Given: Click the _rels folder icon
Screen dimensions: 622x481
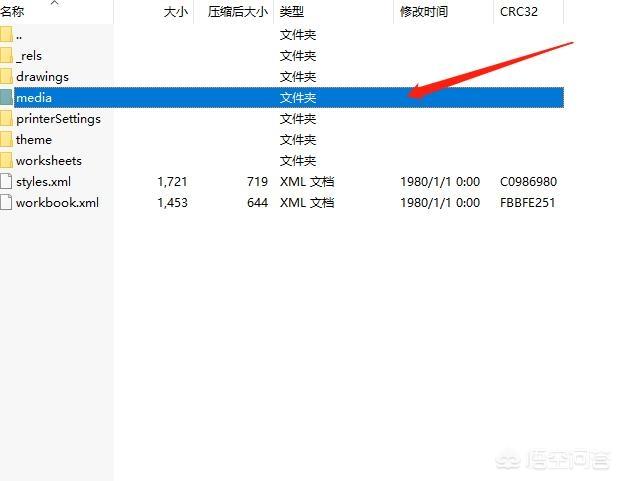Looking at the screenshot, I should (x=6, y=56).
